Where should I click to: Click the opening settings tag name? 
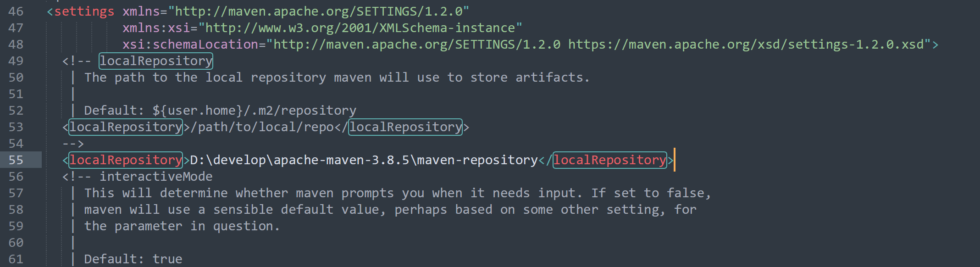pos(84,11)
